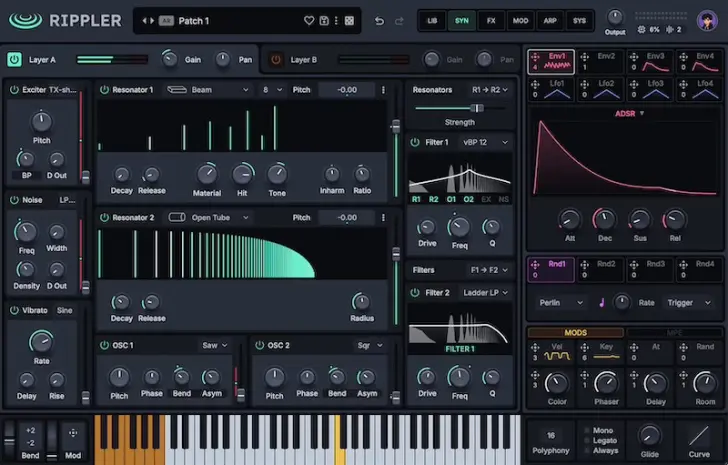Viewport: 728px width, 465px height.
Task: Open Resonator 2 three-dot menu
Action: (x=383, y=217)
